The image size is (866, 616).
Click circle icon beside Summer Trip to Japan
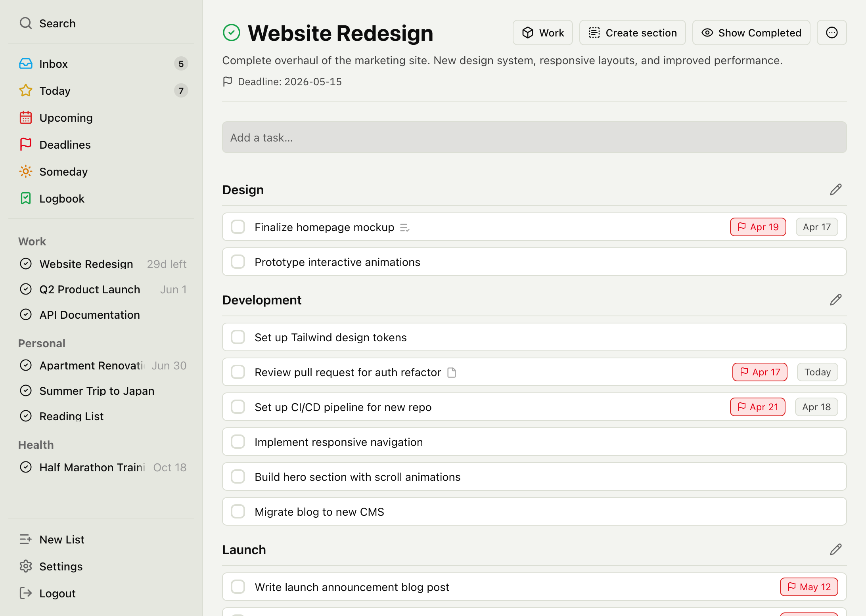(26, 391)
